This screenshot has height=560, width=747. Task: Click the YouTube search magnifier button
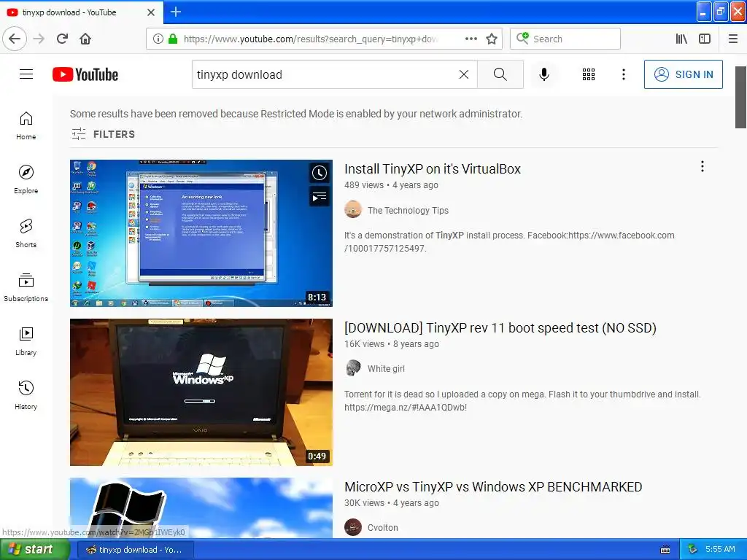tap(500, 74)
